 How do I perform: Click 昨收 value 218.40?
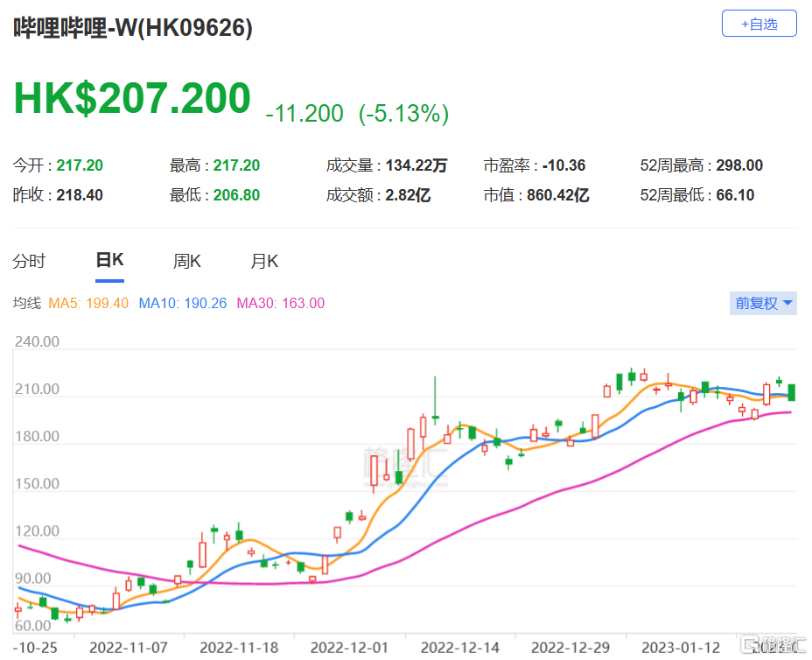[x=80, y=195]
